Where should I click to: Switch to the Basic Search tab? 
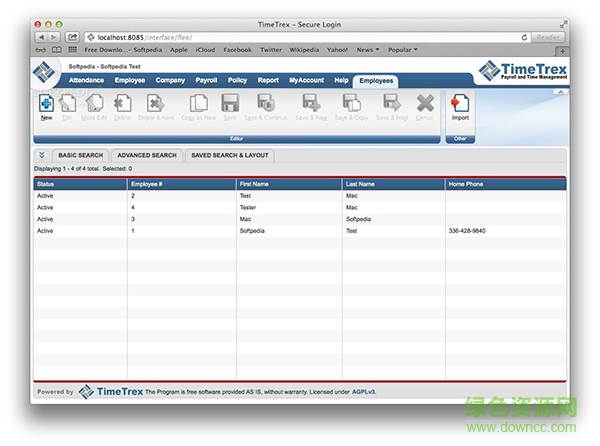point(81,155)
